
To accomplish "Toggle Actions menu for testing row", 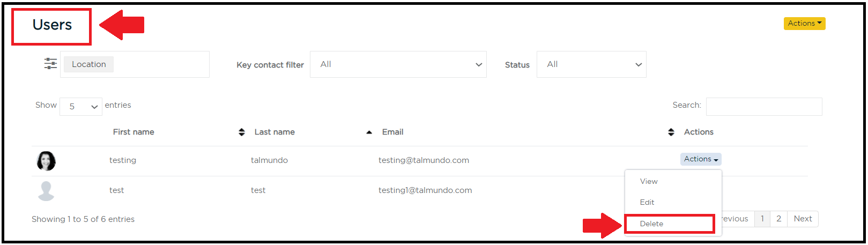I will click(701, 159).
